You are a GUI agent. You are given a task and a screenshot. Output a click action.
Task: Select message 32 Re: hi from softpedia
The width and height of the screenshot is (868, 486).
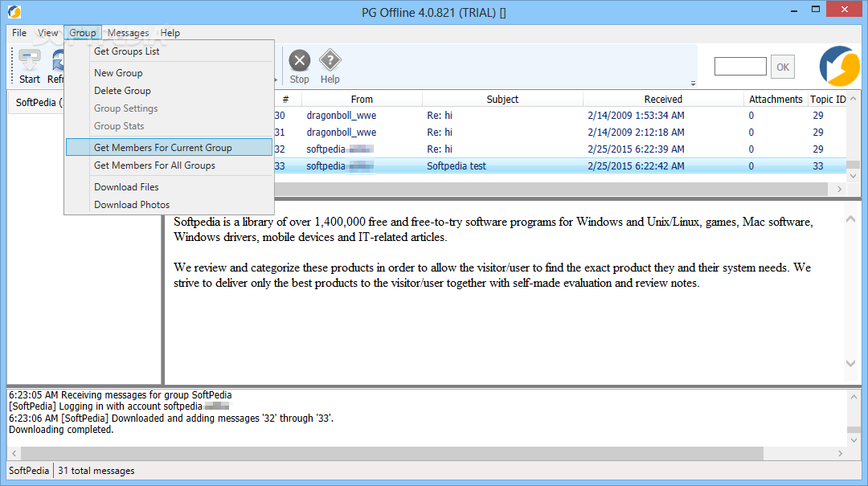click(560, 149)
